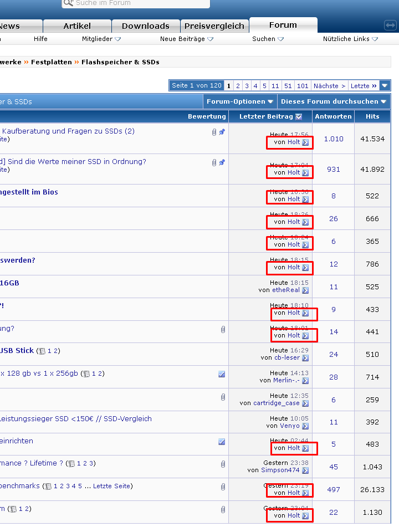Show who replied: 497 answers count
This screenshot has width=399, height=532.
tap(334, 490)
